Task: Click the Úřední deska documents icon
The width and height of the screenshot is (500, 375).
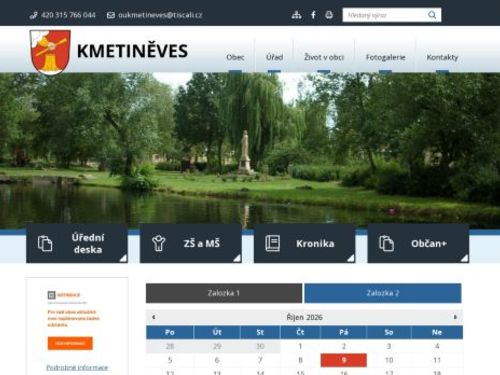Action: point(45,243)
